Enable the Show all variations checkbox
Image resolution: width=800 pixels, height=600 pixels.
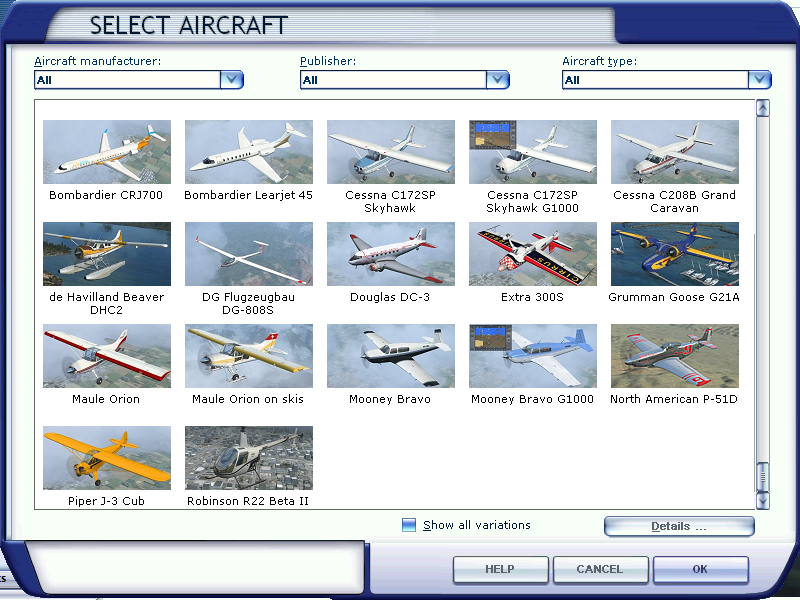pos(409,525)
